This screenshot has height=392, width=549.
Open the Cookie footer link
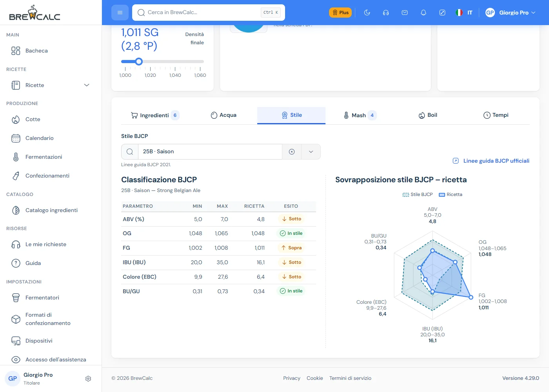tap(315, 378)
